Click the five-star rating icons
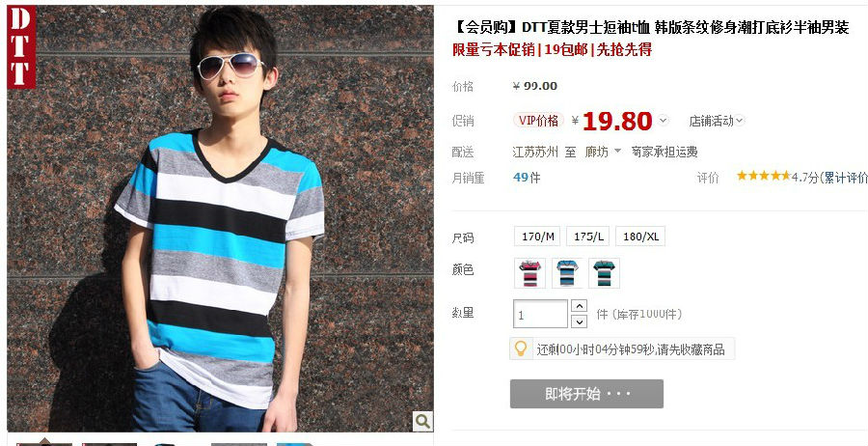The image size is (868, 446). (x=764, y=177)
